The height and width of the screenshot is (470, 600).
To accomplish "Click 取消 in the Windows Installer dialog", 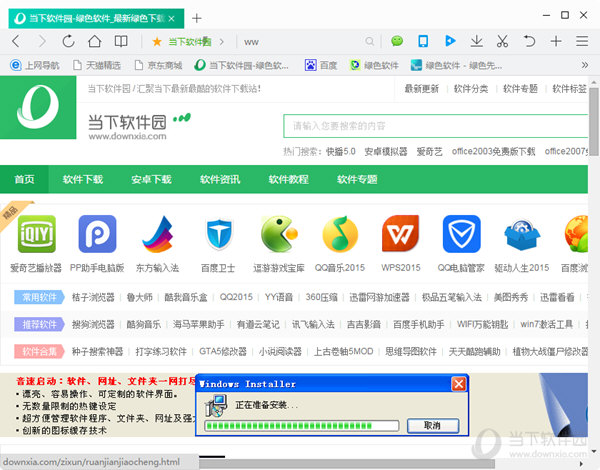I will 433,426.
